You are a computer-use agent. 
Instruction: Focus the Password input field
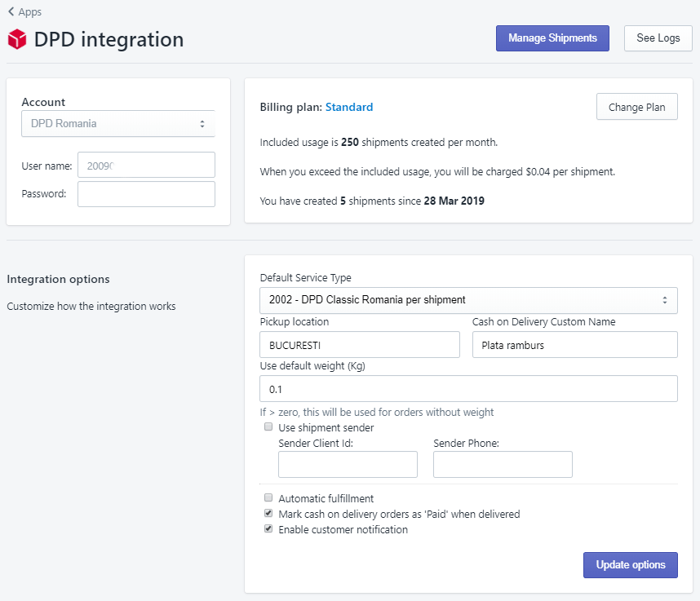[x=146, y=194]
